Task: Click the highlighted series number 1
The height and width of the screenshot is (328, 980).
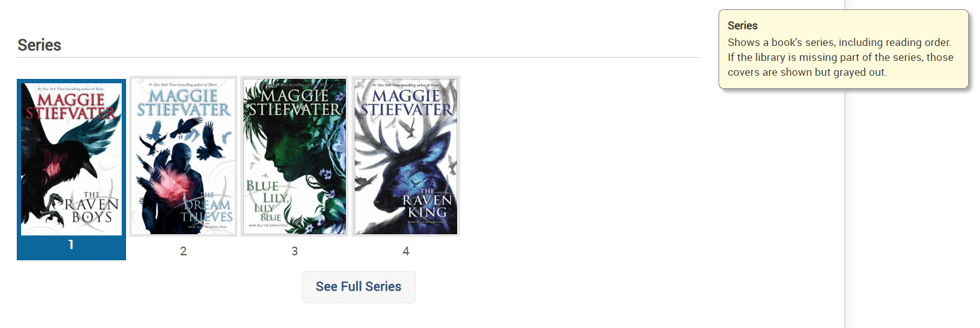Action: [x=71, y=245]
